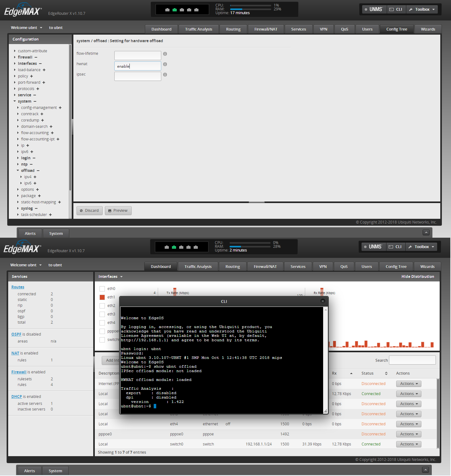Click the minus icon beside syslog
Viewport: 451px width, 476px height.
[x=36, y=208]
